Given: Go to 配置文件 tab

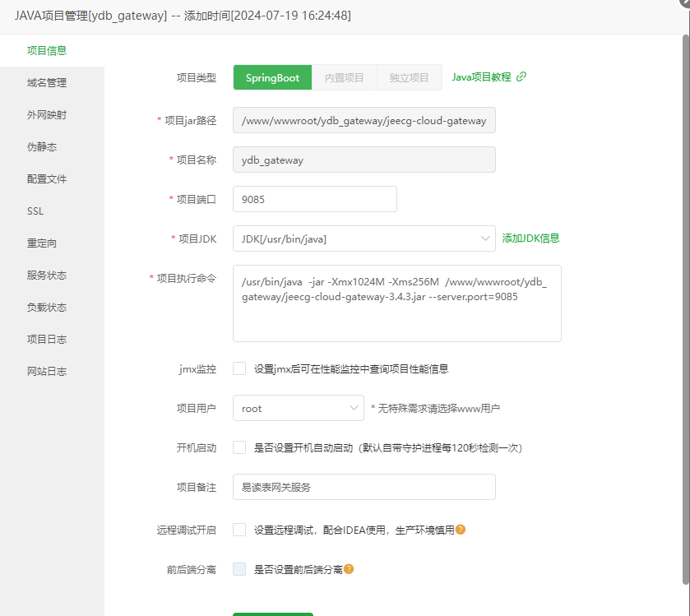Looking at the screenshot, I should click(x=47, y=179).
